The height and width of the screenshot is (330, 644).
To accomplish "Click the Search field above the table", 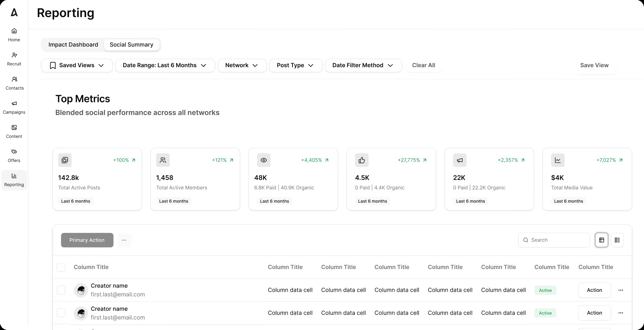I will tap(554, 240).
